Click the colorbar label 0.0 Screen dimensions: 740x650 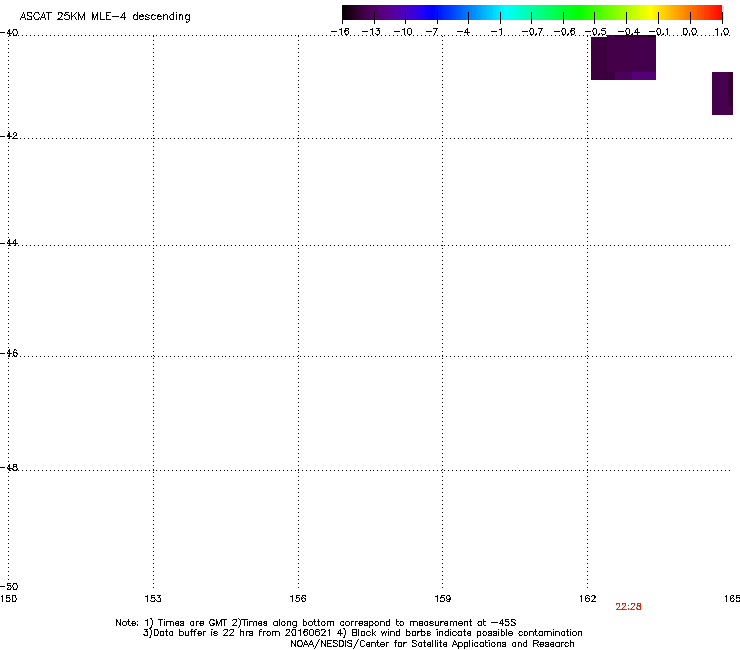[x=690, y=32]
